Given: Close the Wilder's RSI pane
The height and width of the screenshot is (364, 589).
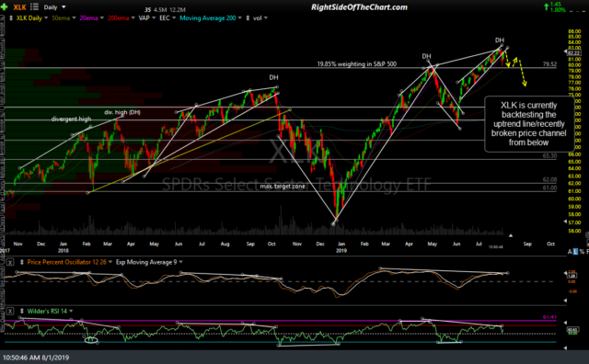Looking at the screenshot, I should [x=10, y=311].
